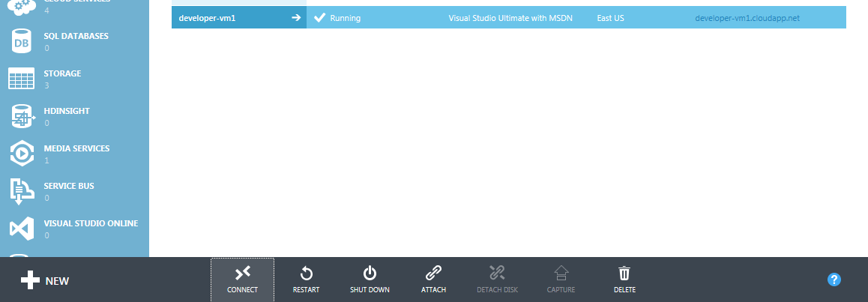Select the MEDIA SERVICES menu label

[76, 149]
